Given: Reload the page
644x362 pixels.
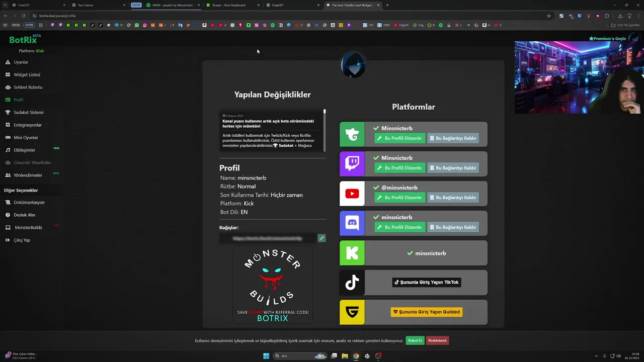Looking at the screenshot, I should (x=23, y=16).
